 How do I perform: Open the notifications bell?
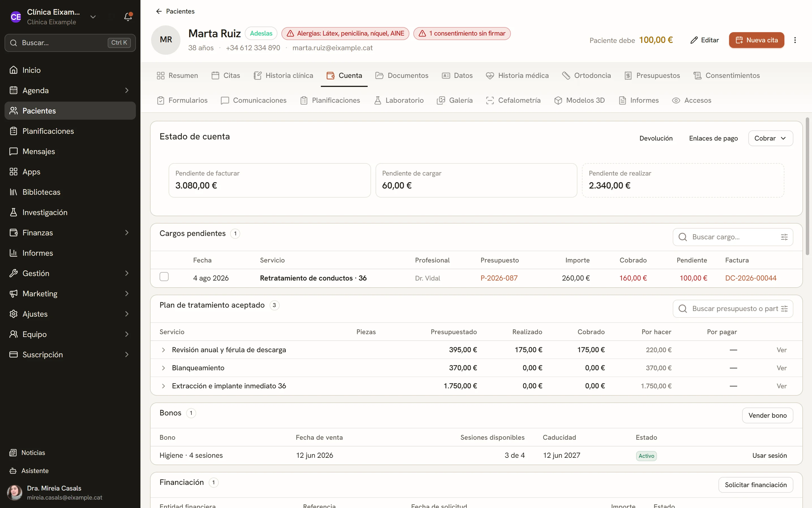[x=128, y=16]
